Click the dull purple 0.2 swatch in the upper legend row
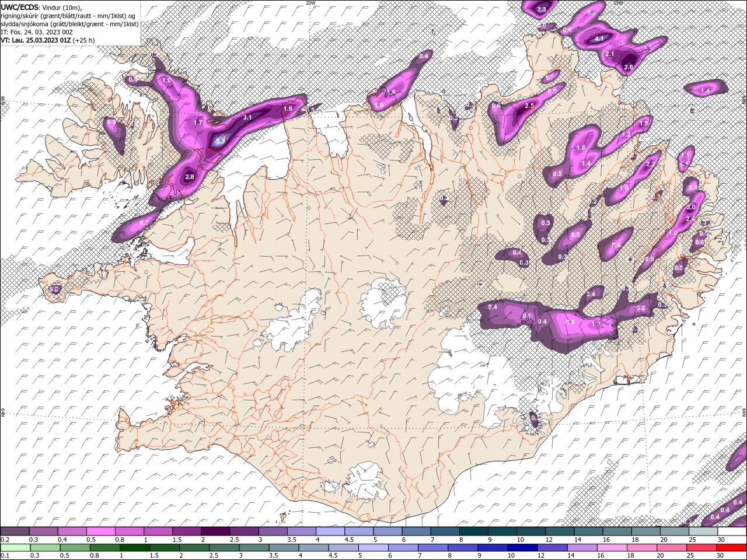The height and width of the screenshot is (560, 747). 15,531
